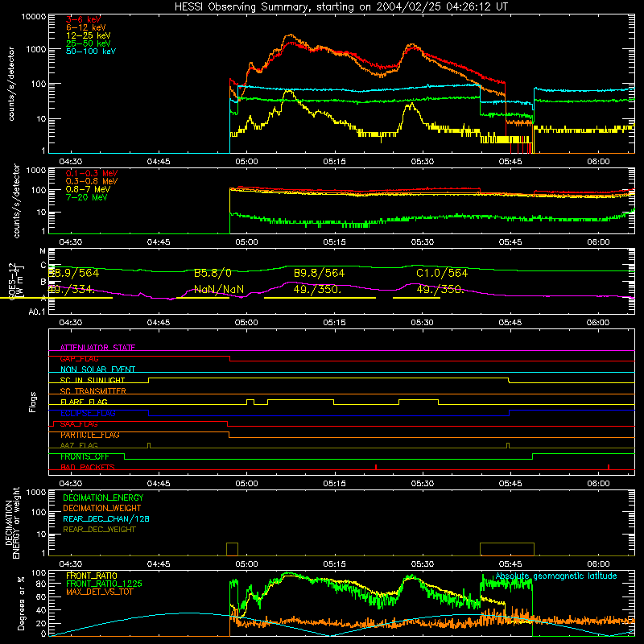Click the C1.0/564 GOES annotation
This screenshot has width=644, height=644.
click(x=442, y=273)
